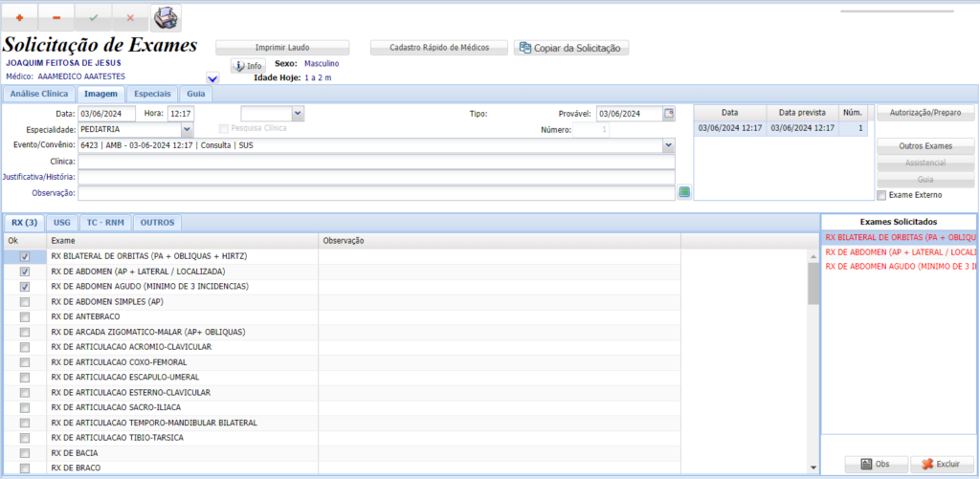
Task: Select the RX (3) exam tab
Action: [x=24, y=223]
